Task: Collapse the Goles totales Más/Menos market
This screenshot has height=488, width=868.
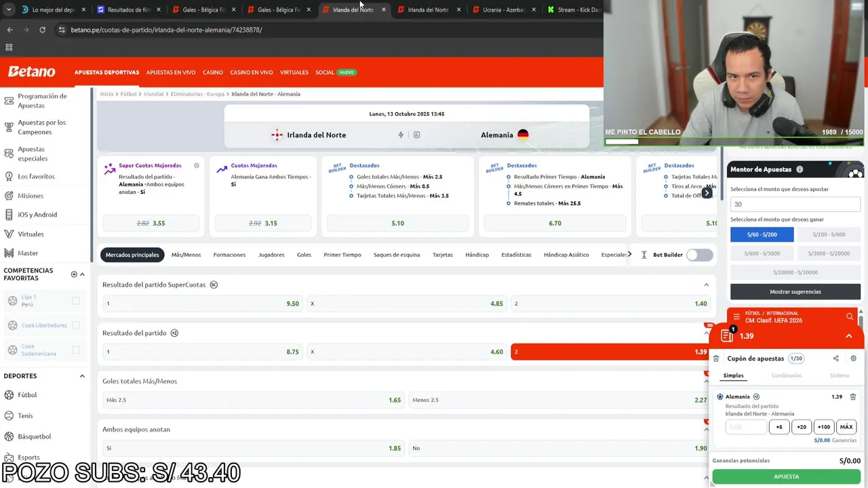Action: (706, 381)
